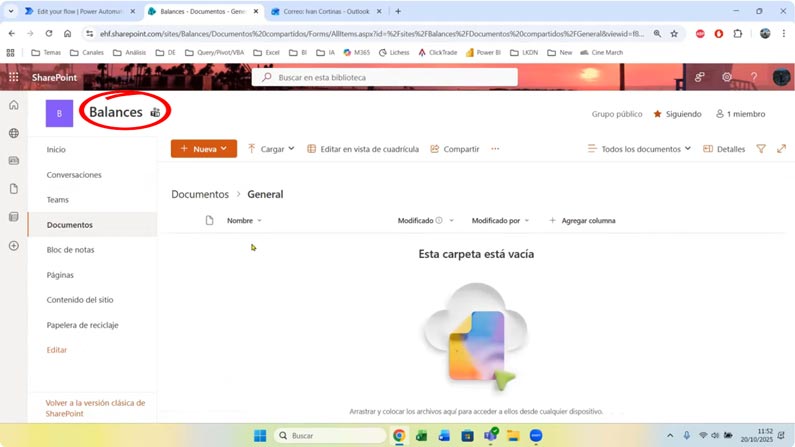Switch to Correo Outlook tab
795x447 pixels.
point(326,11)
